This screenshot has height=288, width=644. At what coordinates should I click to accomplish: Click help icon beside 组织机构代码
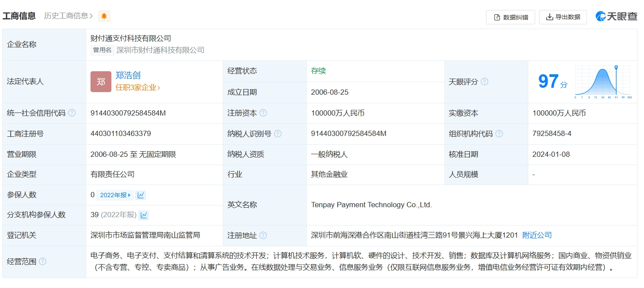pyautogui.click(x=499, y=134)
